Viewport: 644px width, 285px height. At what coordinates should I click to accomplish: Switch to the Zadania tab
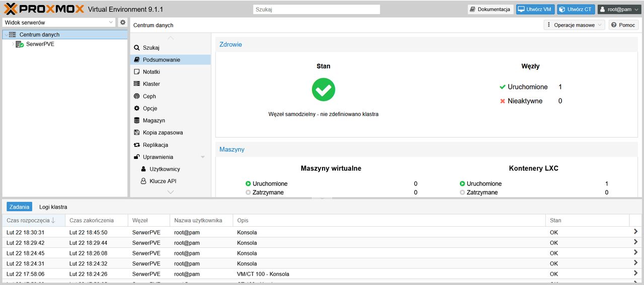pos(20,207)
